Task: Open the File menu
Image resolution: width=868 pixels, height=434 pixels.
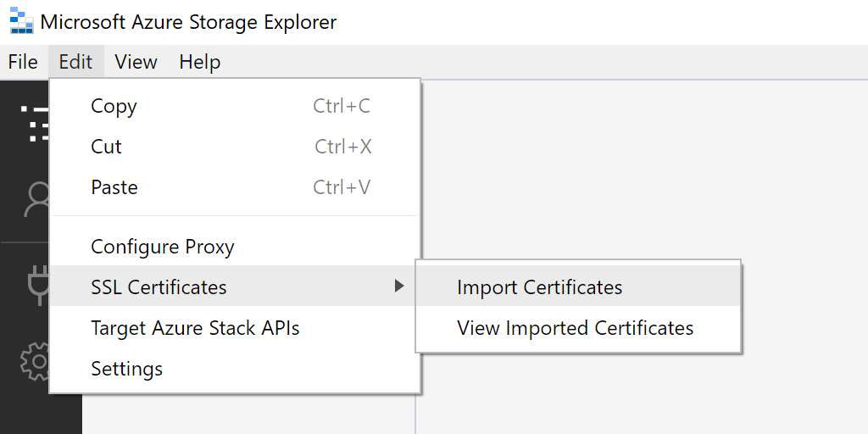Action: click(23, 62)
